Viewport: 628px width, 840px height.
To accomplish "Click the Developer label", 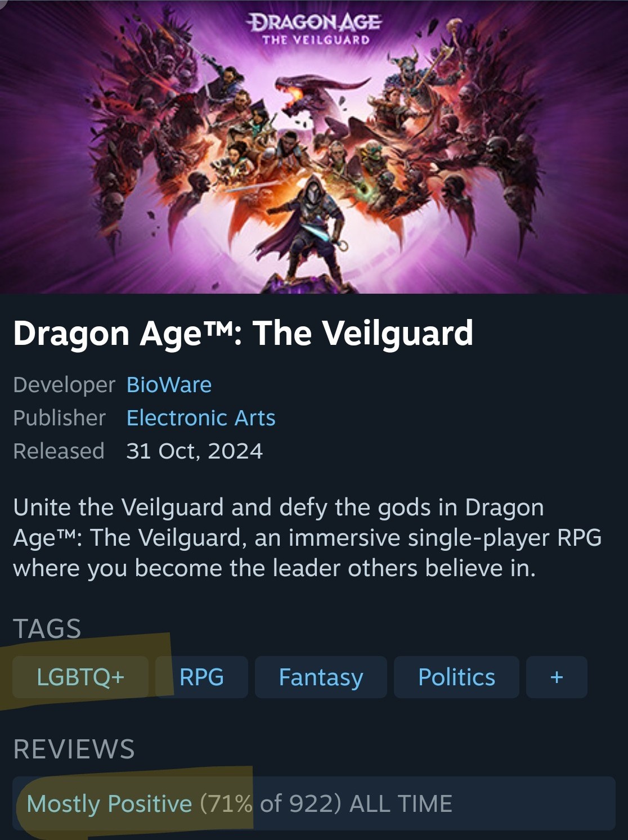I will tap(64, 385).
